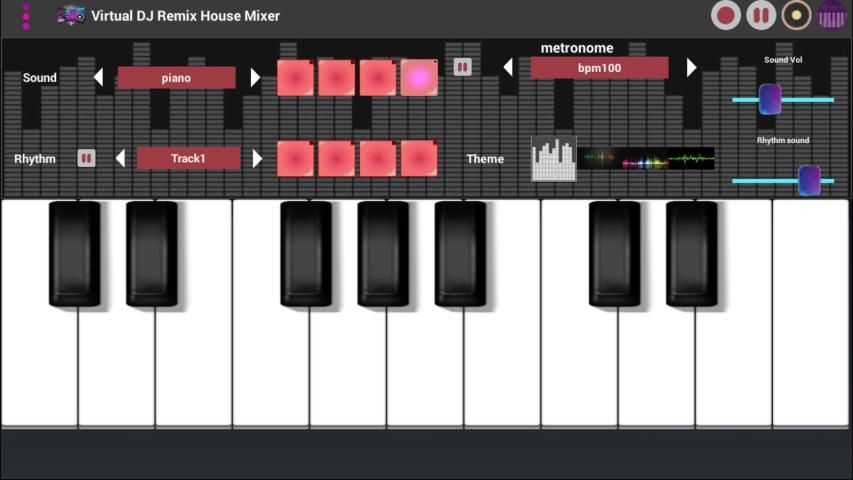Open the three-dot overflow menu

coord(26,16)
